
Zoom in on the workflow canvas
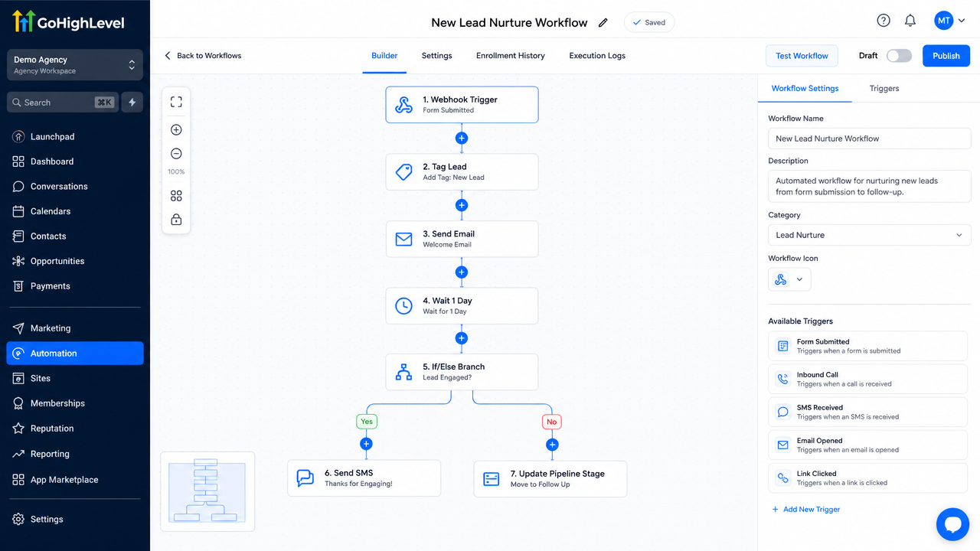click(176, 129)
